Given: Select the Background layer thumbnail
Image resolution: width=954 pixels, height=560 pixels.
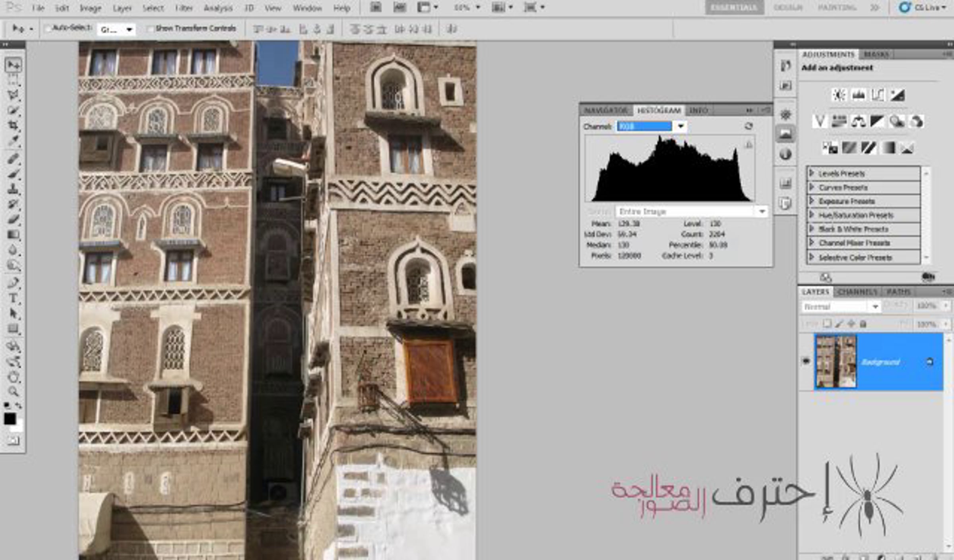Looking at the screenshot, I should (x=836, y=361).
